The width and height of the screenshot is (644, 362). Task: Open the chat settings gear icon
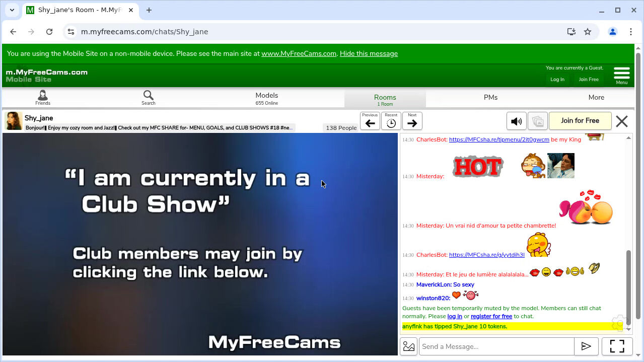(x=618, y=322)
